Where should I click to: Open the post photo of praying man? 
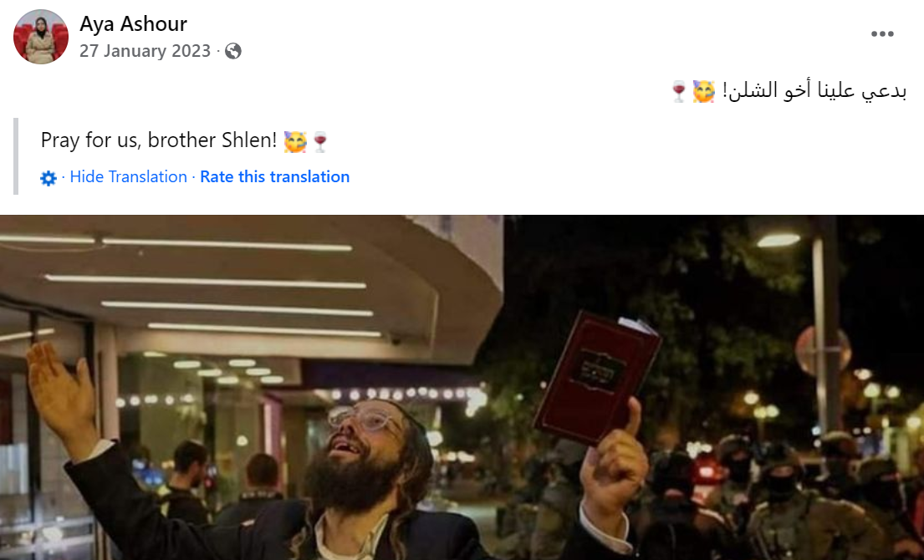(462, 388)
